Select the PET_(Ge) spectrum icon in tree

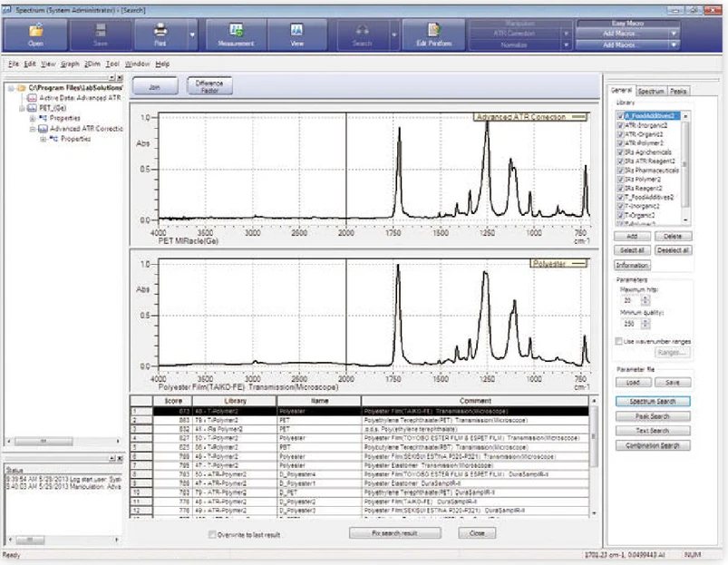point(33,108)
